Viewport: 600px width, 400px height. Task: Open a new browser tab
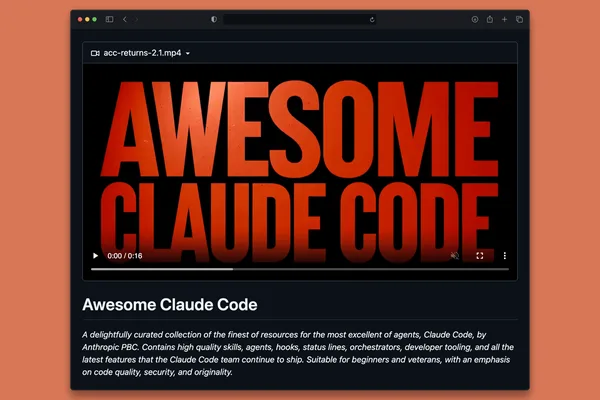tap(504, 19)
